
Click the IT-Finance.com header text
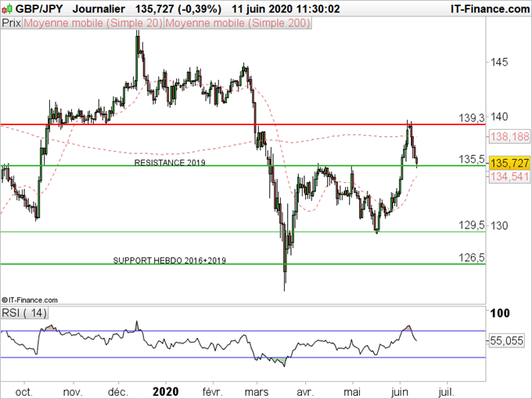490,9
